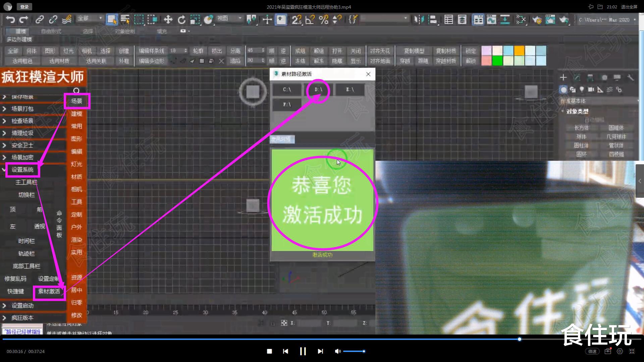644x362 pixels.
Task: Pick the bright green color swatch
Action: [497, 61]
